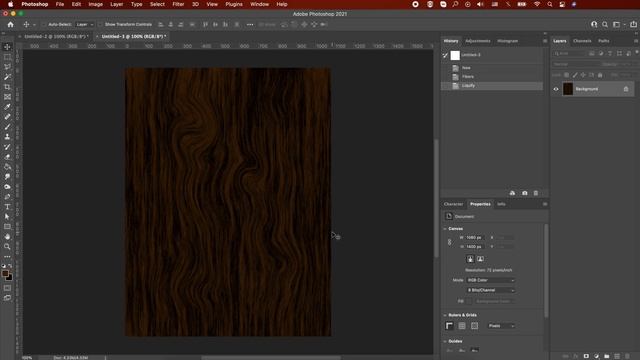Open the Filter menu

pos(178,4)
